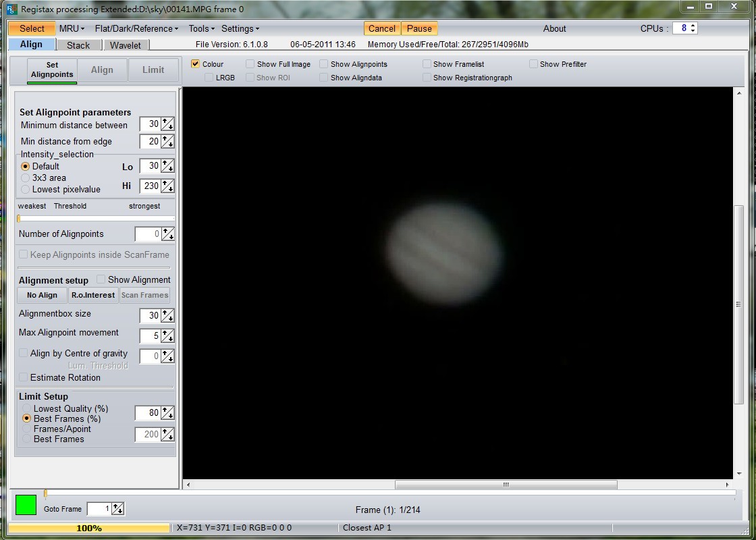Click the frame selection slider handle
Image resolution: width=756 pixels, height=540 pixels.
(46, 493)
